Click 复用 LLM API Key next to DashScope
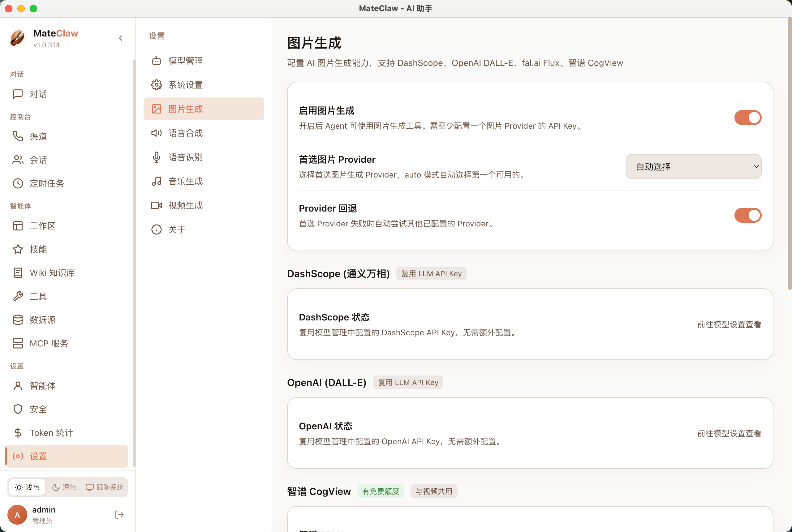 pos(431,273)
